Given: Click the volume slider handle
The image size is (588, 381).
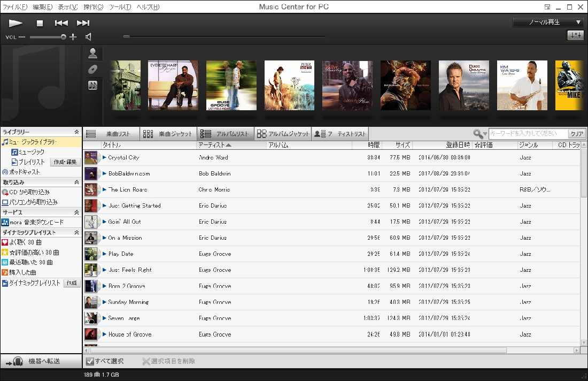Looking at the screenshot, I should pos(64,37).
